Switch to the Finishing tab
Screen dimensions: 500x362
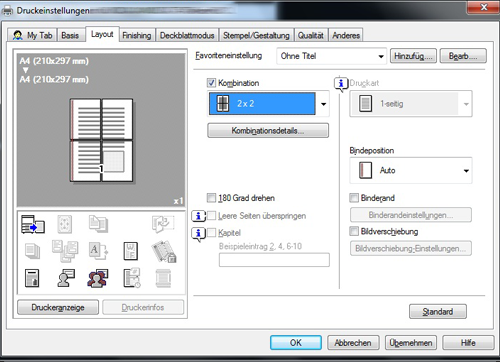pyautogui.click(x=136, y=35)
